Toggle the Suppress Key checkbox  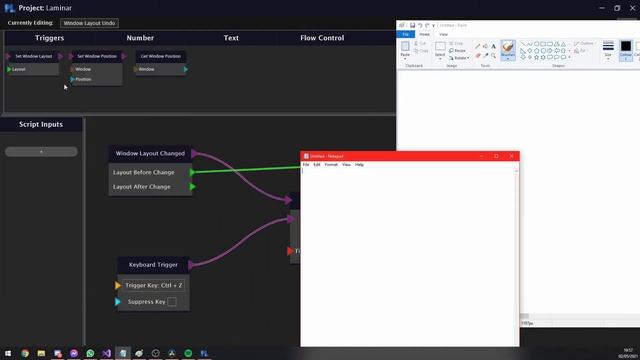pos(172,302)
